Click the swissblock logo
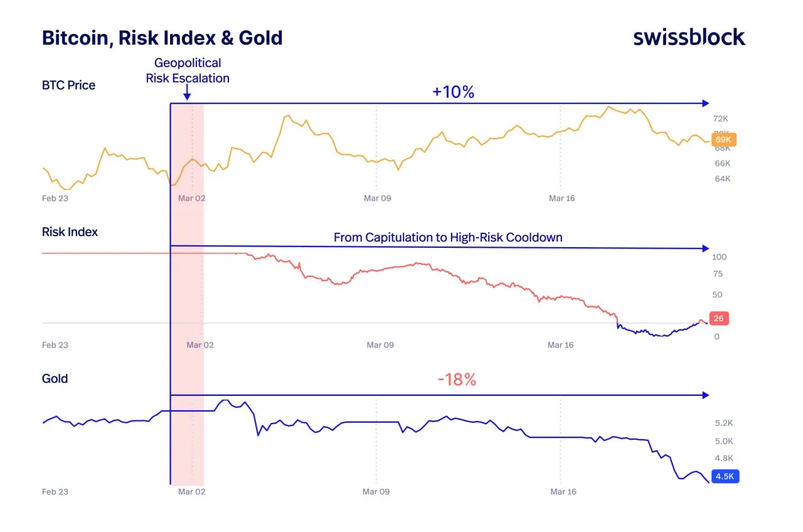 689,37
